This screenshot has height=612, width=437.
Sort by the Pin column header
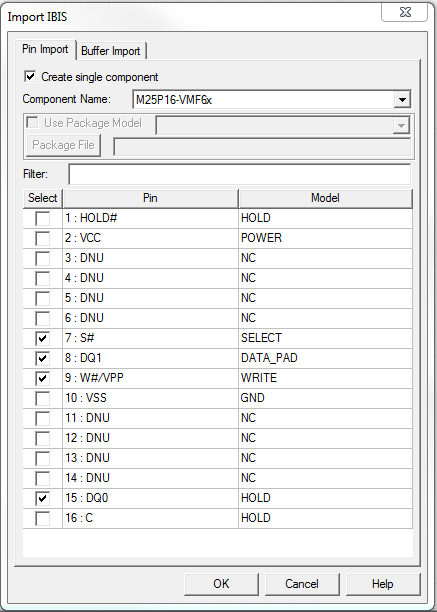(x=150, y=198)
